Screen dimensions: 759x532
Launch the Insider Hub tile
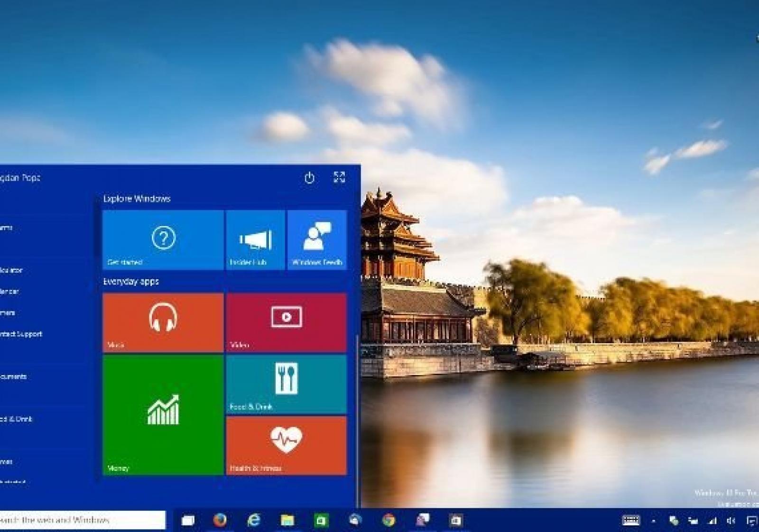click(x=255, y=240)
